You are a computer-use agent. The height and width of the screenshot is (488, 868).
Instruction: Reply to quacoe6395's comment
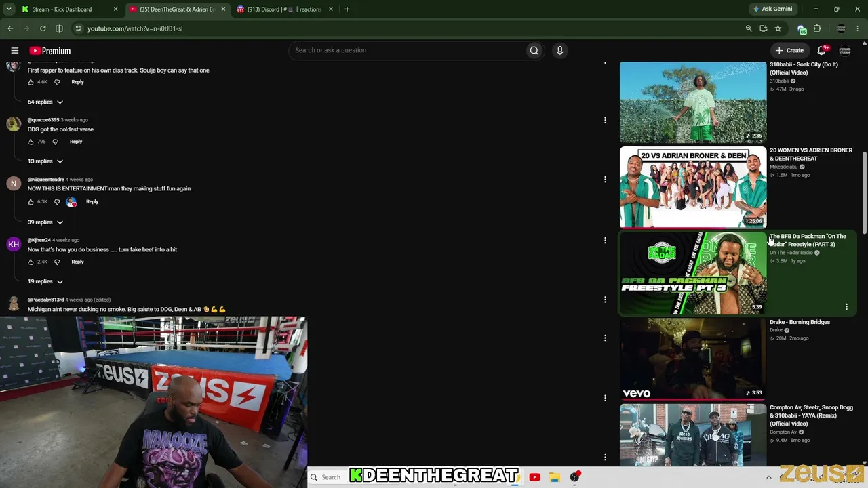[x=76, y=142]
